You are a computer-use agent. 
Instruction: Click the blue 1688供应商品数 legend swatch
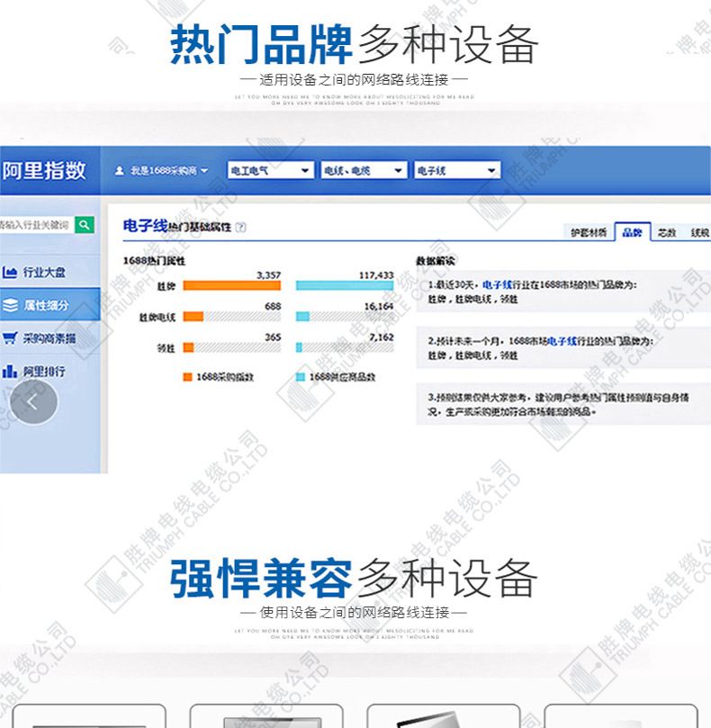301,377
